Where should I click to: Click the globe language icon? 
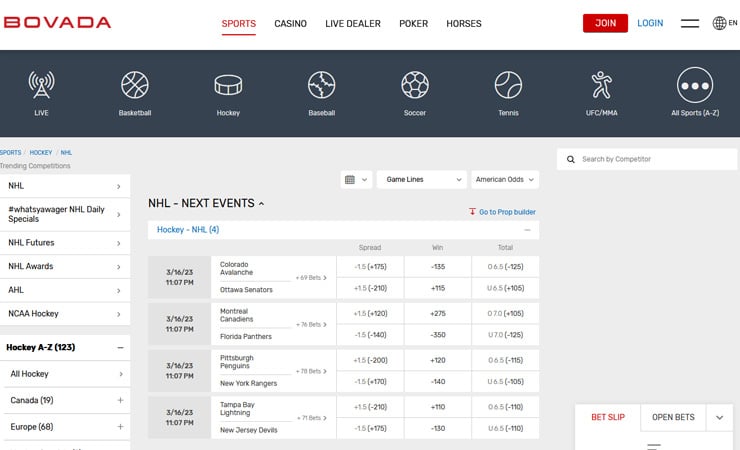click(719, 23)
